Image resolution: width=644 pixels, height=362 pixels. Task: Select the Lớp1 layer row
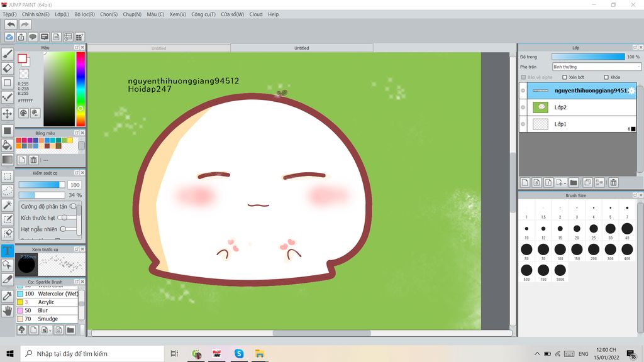coord(578,124)
